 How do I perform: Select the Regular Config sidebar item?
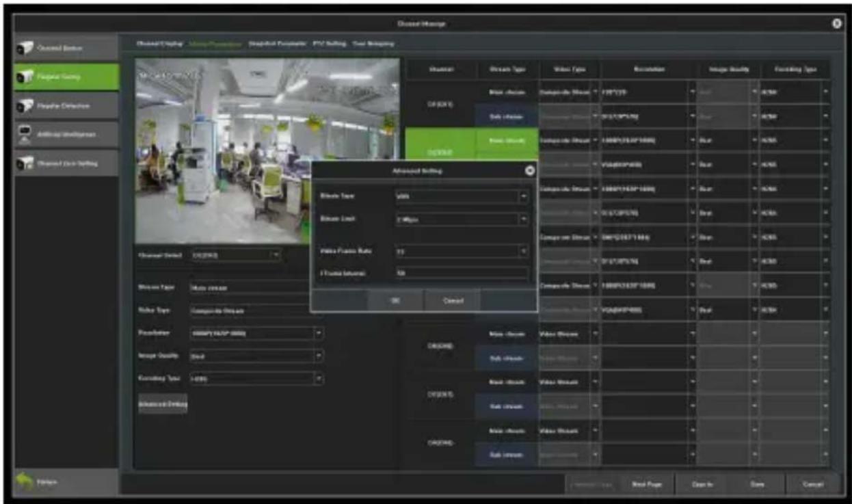(x=67, y=77)
